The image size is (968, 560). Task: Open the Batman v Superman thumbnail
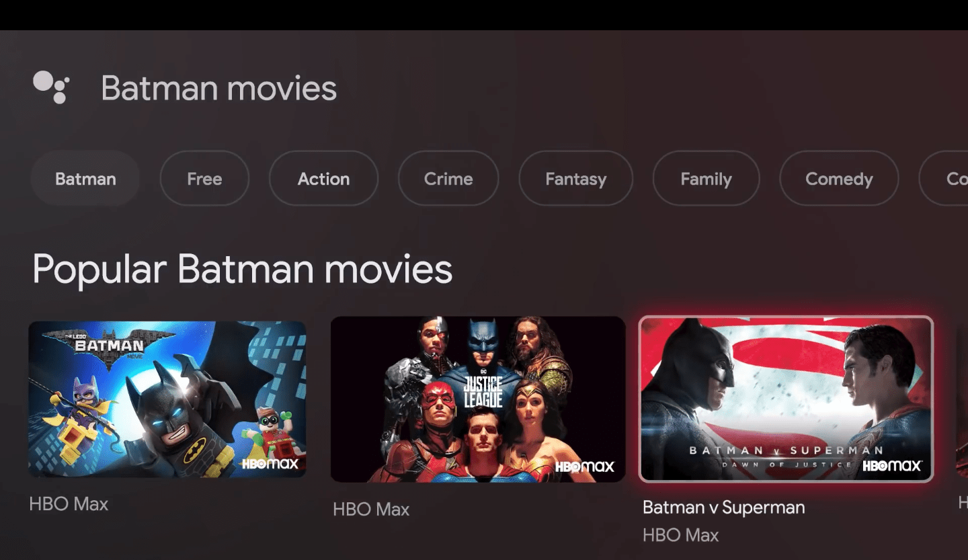click(786, 399)
